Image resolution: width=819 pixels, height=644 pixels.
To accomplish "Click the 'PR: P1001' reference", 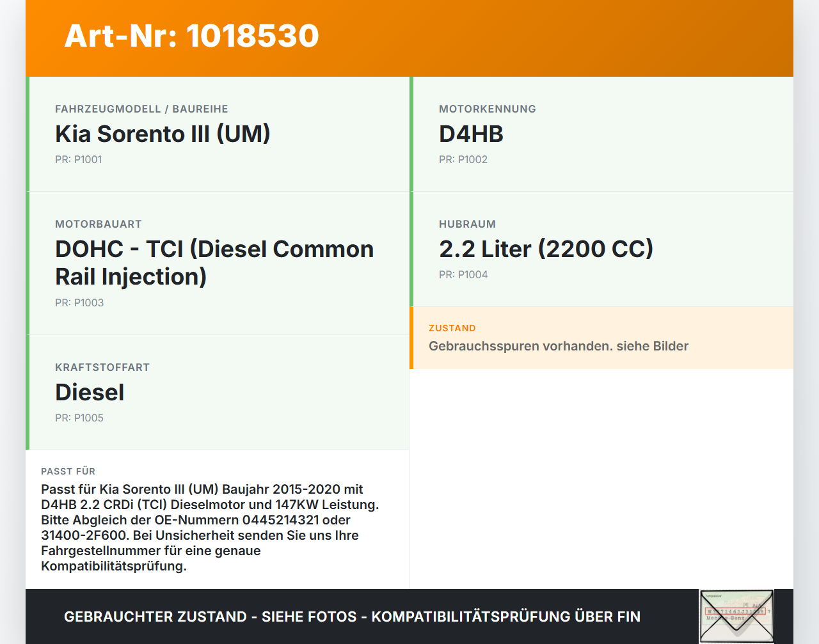I will (x=79, y=159).
